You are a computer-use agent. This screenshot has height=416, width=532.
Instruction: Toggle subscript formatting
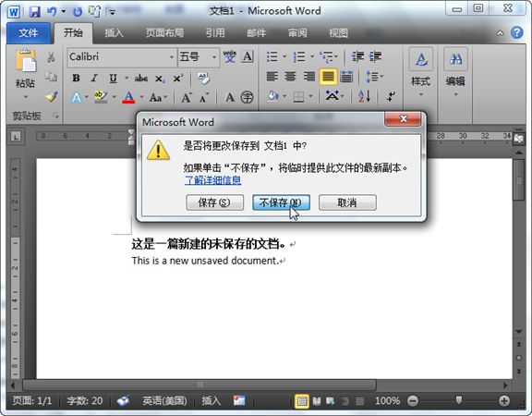click(x=160, y=79)
